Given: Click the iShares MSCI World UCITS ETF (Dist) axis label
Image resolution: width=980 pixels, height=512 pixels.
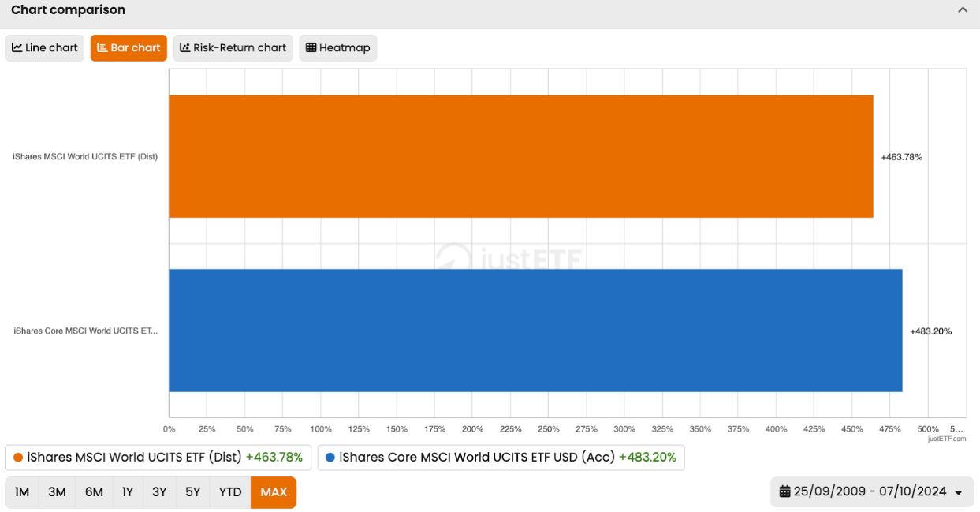Looking at the screenshot, I should click(x=85, y=156).
